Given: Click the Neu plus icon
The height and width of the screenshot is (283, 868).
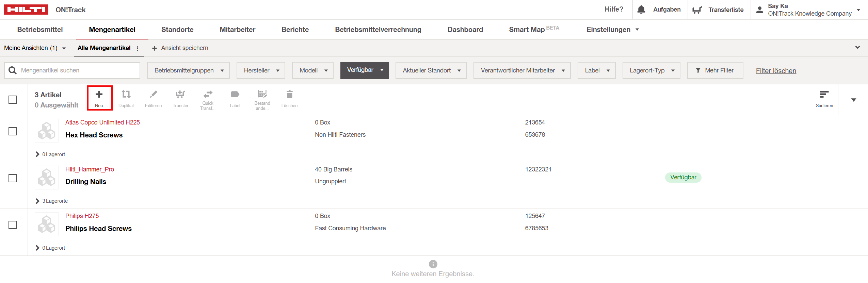Looking at the screenshot, I should click(99, 95).
